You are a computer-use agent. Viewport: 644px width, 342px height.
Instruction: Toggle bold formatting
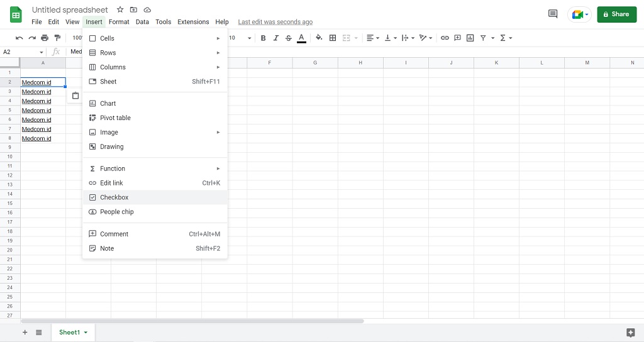click(264, 38)
